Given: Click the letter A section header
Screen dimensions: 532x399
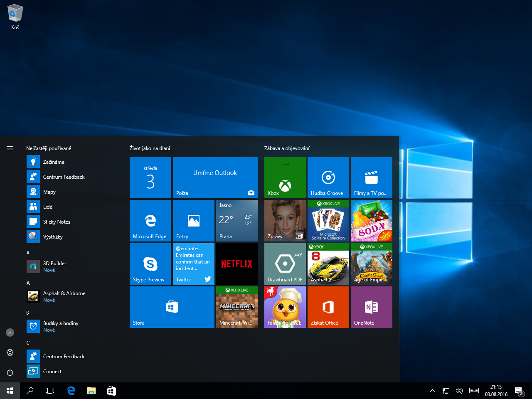Looking at the screenshot, I should point(28,283).
